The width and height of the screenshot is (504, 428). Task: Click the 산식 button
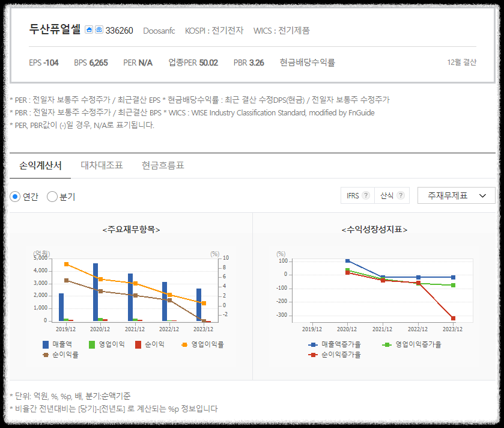pyautogui.click(x=392, y=195)
